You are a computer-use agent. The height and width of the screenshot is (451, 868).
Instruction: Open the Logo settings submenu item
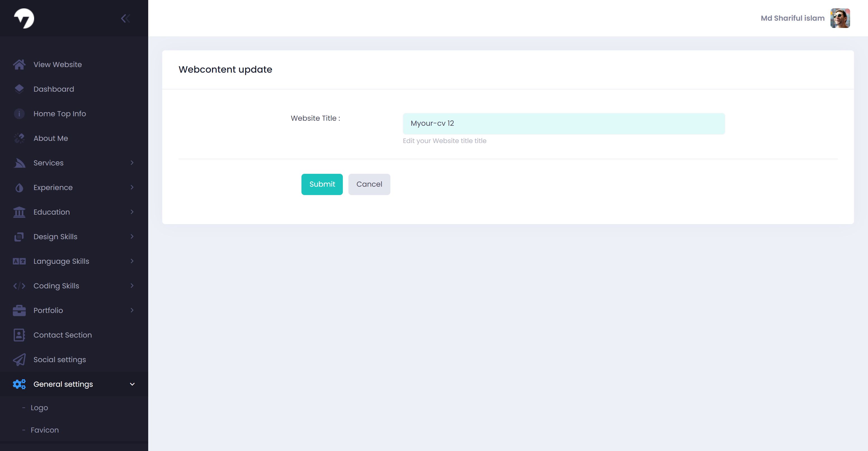click(39, 408)
